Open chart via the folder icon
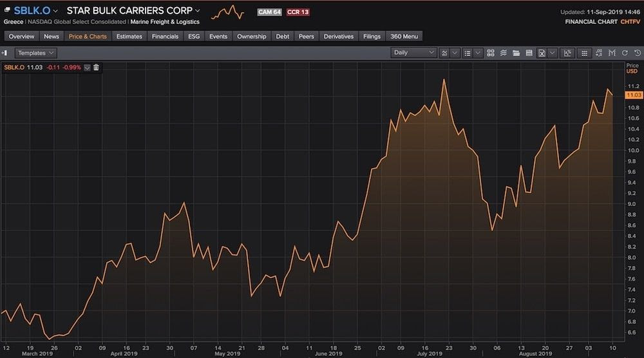The height and width of the screenshot is (358, 644). point(516,53)
